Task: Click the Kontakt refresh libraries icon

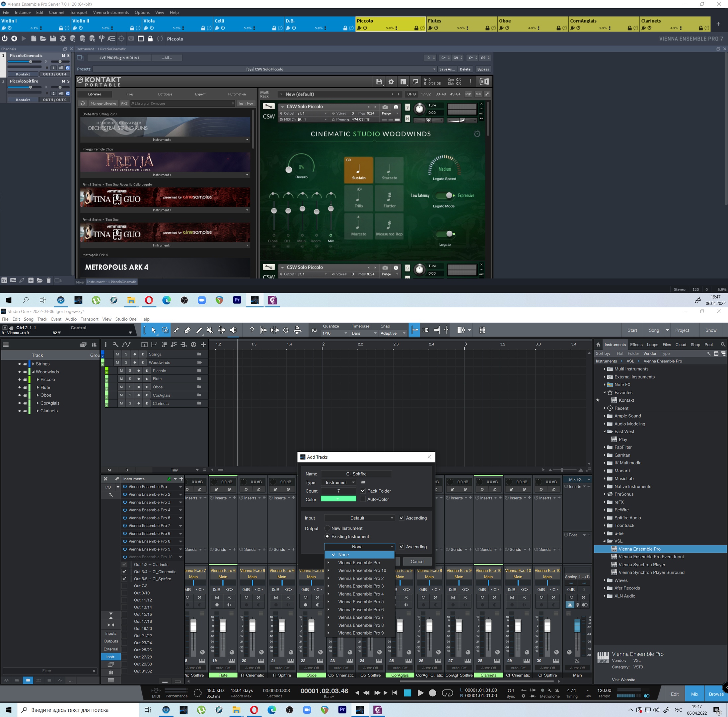Action: [83, 103]
